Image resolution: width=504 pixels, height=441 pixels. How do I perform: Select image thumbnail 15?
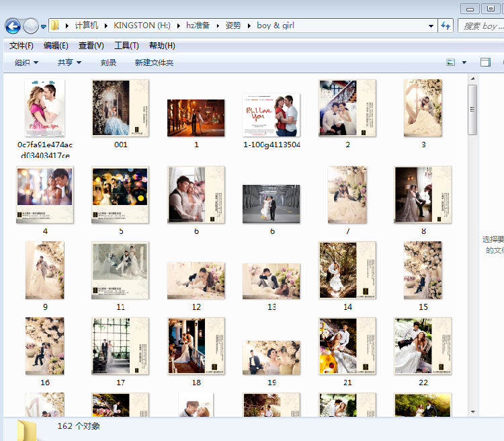[423, 270]
